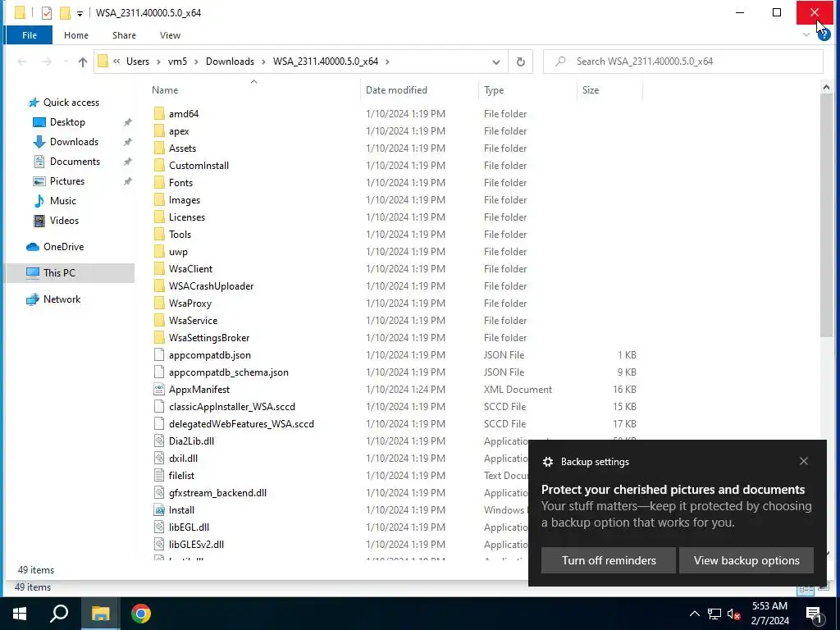The width and height of the screenshot is (840, 630).
Task: Open Videos in the navigation pane
Action: pos(64,221)
